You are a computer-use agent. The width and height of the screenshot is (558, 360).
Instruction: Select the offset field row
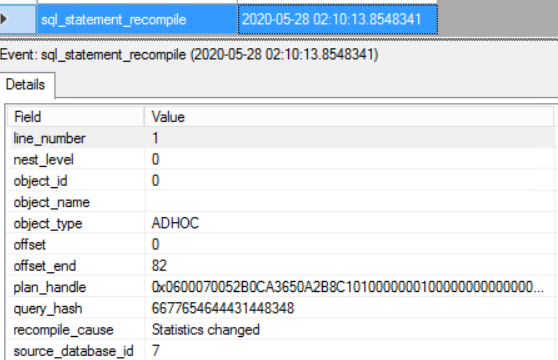281,244
